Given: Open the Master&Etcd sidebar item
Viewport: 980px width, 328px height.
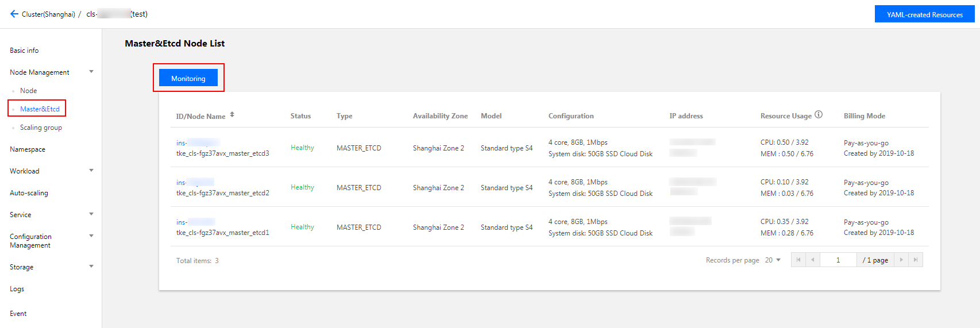Looking at the screenshot, I should click(40, 109).
